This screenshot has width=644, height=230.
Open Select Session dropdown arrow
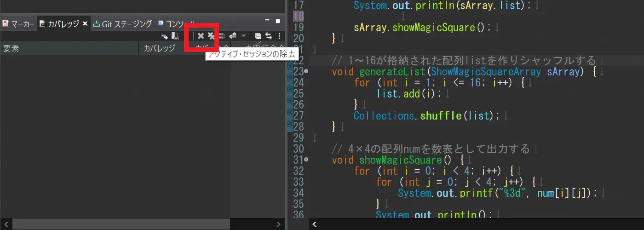coord(243,36)
